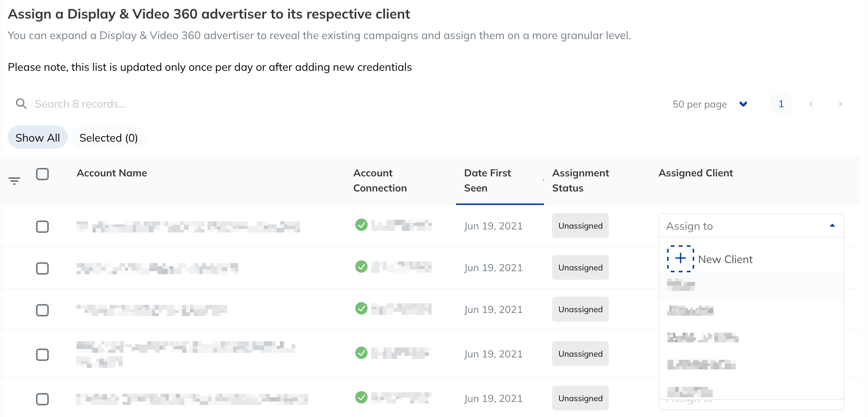This screenshot has height=417, width=868.
Task: Click the second row's Unassigned badge
Action: pos(580,267)
